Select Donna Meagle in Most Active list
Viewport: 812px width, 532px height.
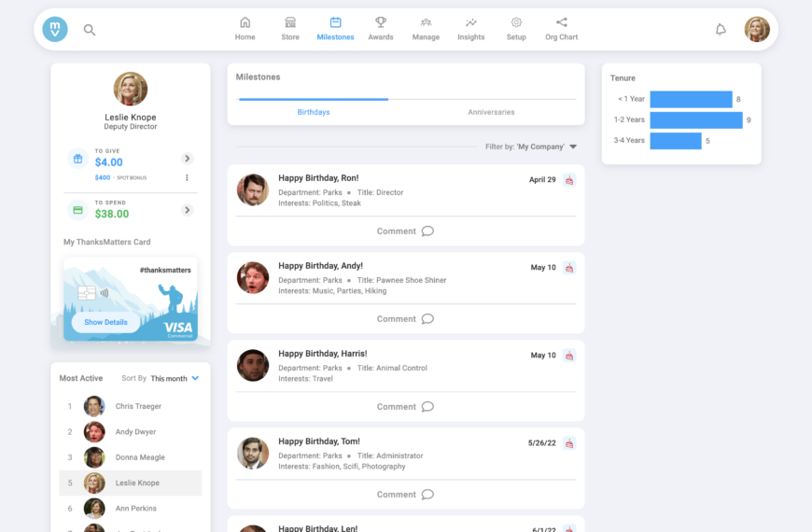point(131,457)
